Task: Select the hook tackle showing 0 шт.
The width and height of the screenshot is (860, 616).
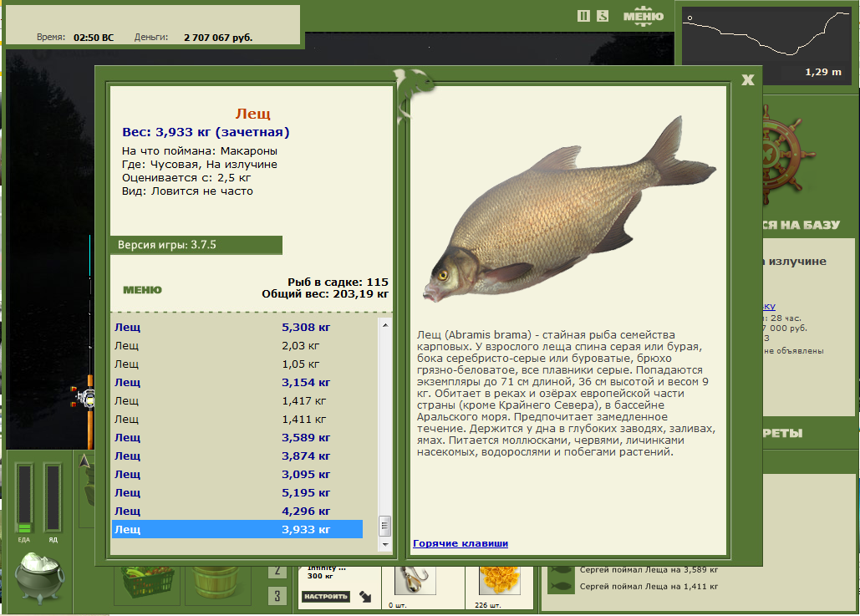Action: [x=415, y=582]
